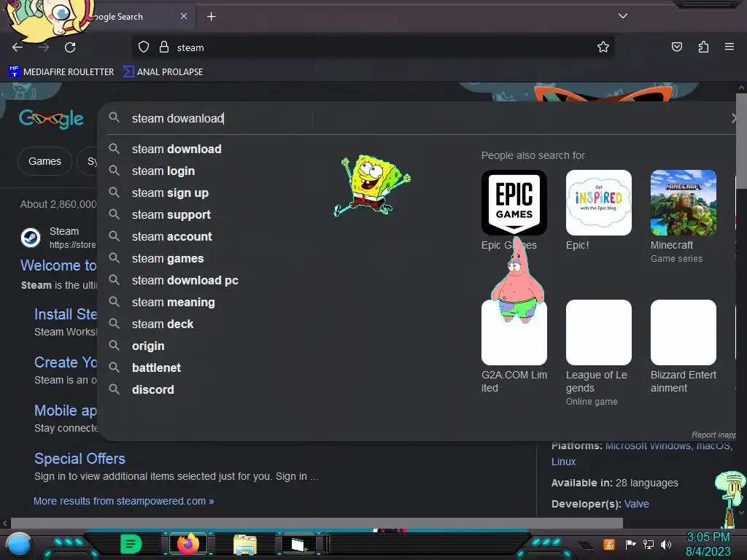This screenshot has height=560, width=747.
Task: Open File Explorer from the taskbar
Action: (245, 545)
